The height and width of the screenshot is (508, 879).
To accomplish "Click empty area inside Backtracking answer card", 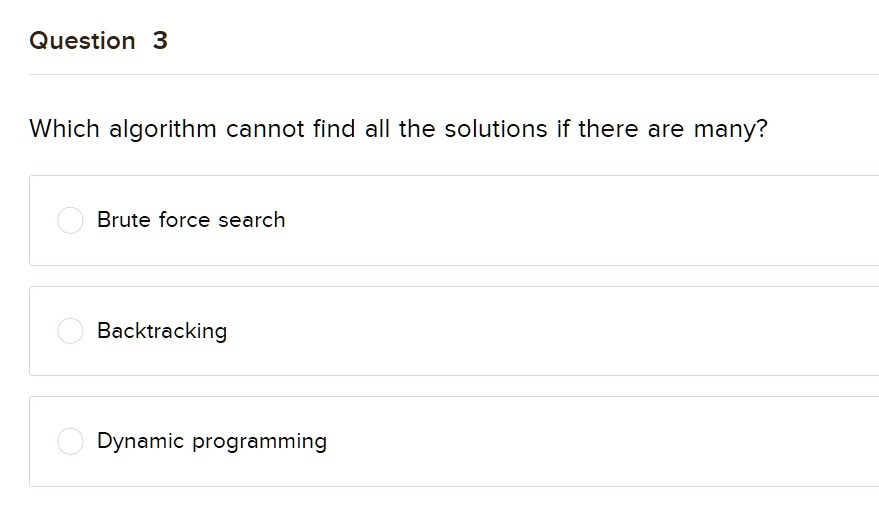I will [561, 331].
